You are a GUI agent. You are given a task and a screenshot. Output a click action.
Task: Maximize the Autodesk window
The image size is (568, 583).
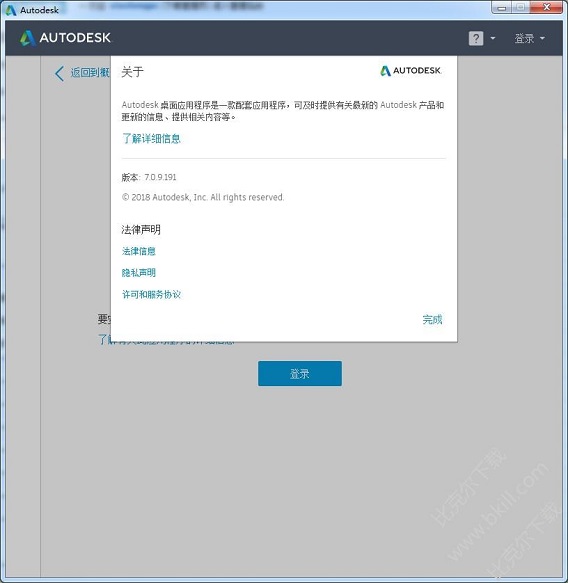521,7
